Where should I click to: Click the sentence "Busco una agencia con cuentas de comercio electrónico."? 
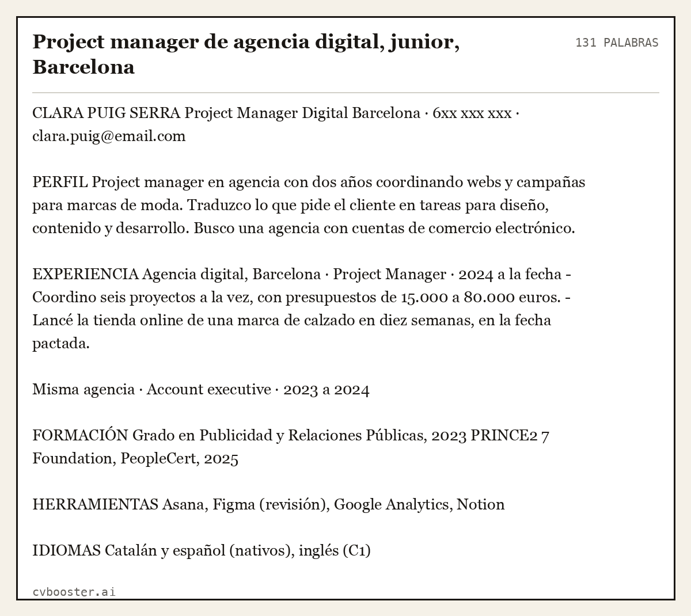pos(384,228)
